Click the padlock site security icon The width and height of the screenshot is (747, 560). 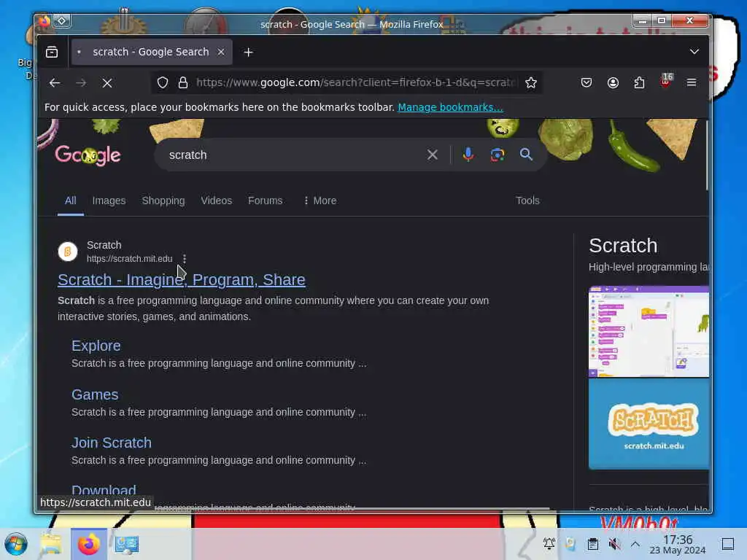click(x=183, y=83)
